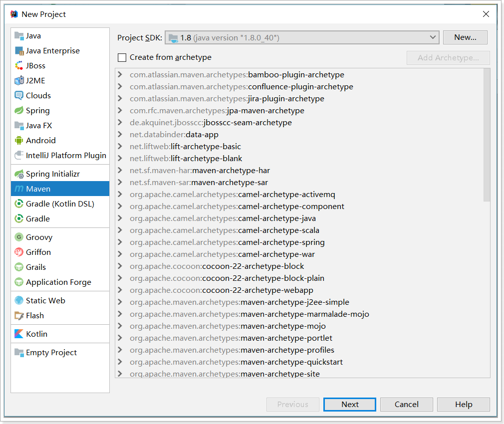The image size is (504, 424).
Task: Click the Java Enterprise icon
Action: pos(19,51)
